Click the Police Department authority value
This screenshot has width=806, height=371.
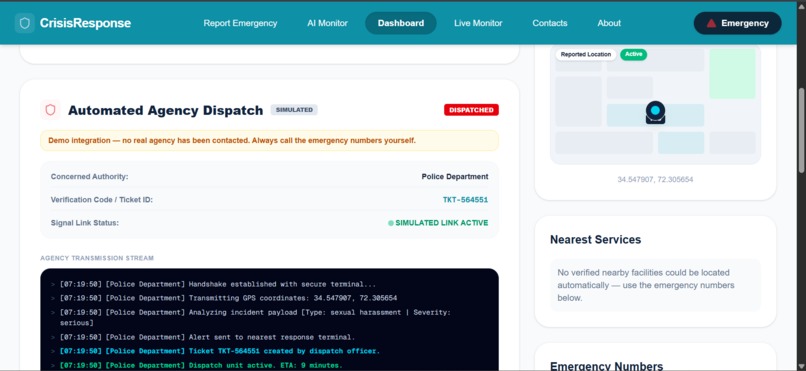[x=455, y=177]
